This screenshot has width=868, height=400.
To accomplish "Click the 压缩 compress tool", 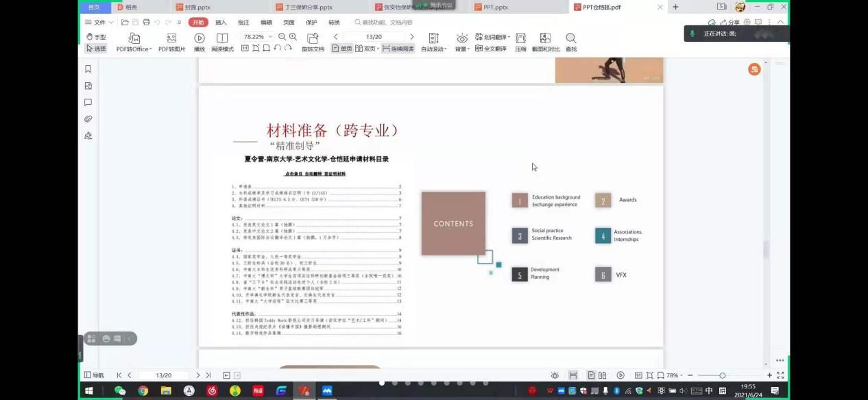I will tap(520, 42).
